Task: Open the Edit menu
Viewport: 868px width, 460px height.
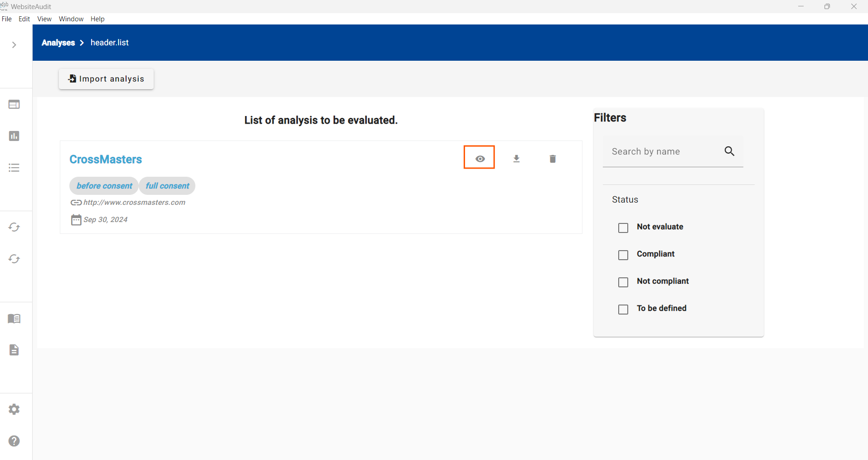Action: click(x=24, y=19)
